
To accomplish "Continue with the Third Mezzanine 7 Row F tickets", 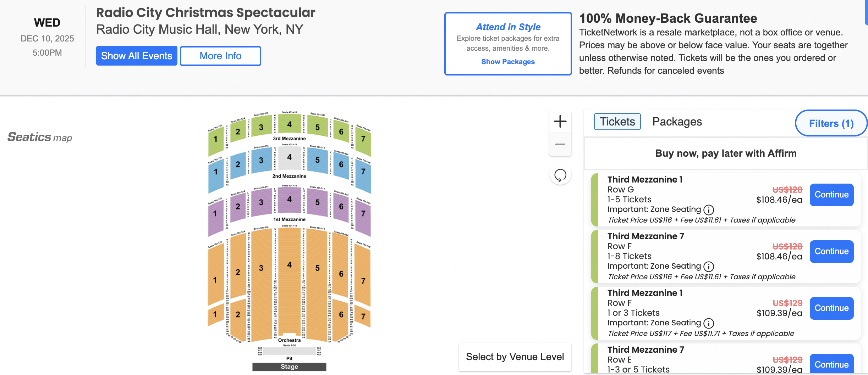I will 831,251.
